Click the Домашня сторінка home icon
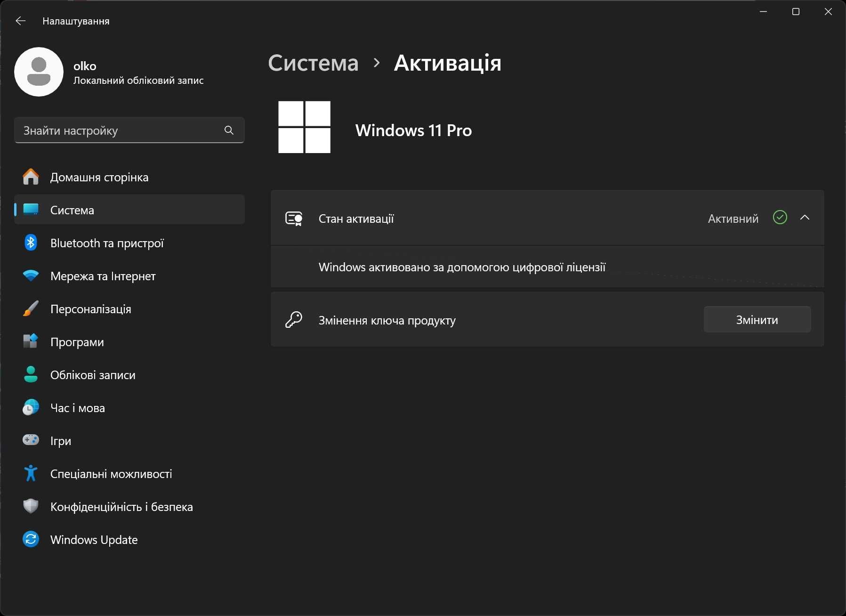Image resolution: width=846 pixels, height=616 pixels. click(31, 177)
